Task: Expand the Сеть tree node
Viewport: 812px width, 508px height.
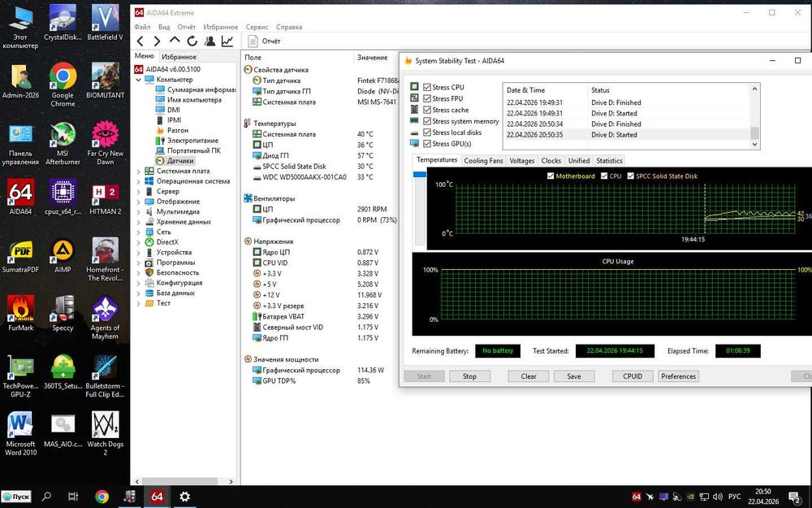Action: 138,232
